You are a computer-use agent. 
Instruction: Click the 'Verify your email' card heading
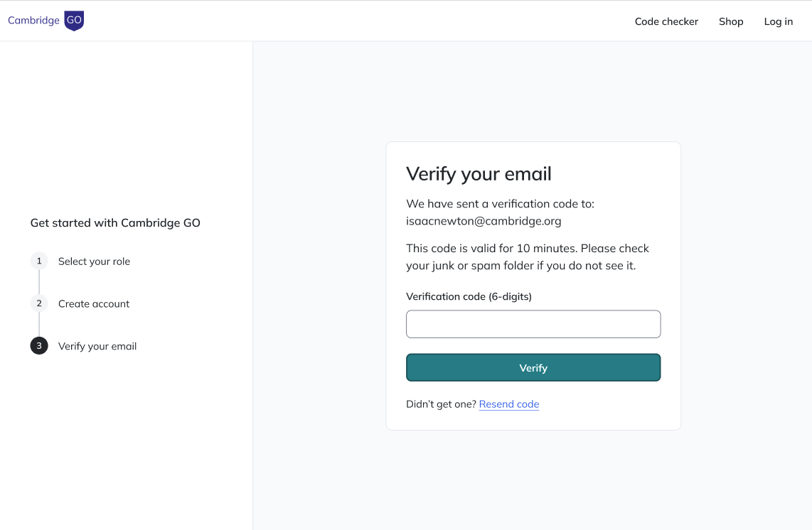[x=479, y=174]
